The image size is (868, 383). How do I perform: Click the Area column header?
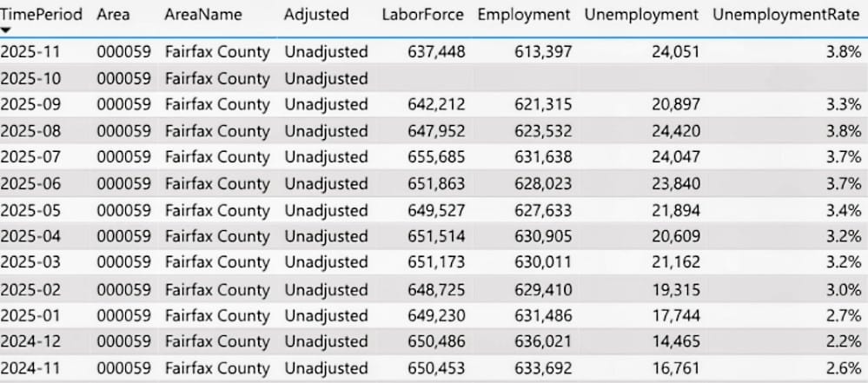[113, 15]
